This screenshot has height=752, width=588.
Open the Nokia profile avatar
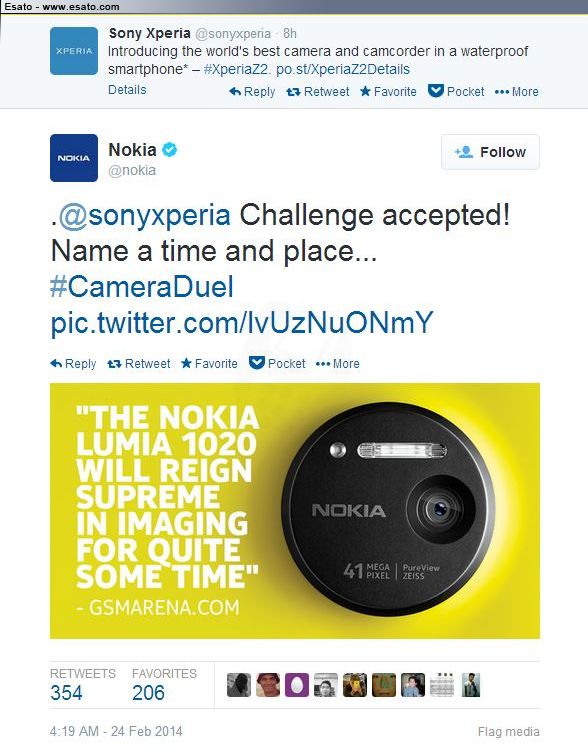pyautogui.click(x=74, y=158)
